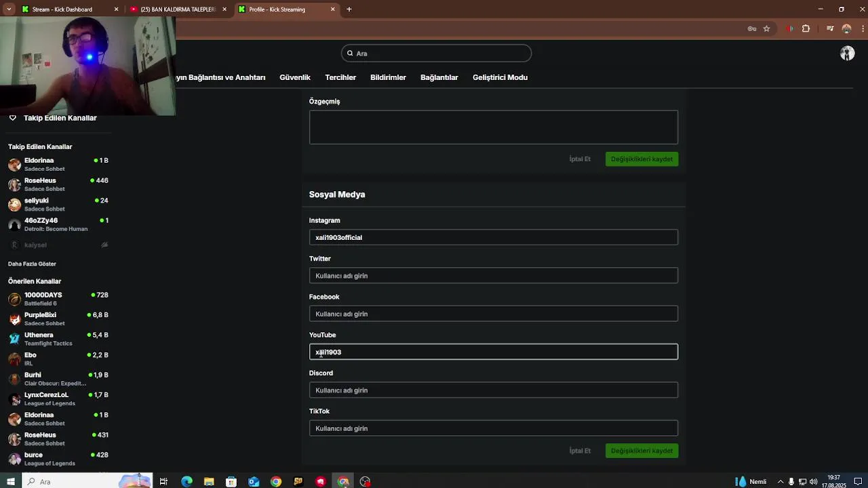The height and width of the screenshot is (488, 868).
Task: Open LynxCerezLoL League of Legends channel
Action: [x=58, y=399]
